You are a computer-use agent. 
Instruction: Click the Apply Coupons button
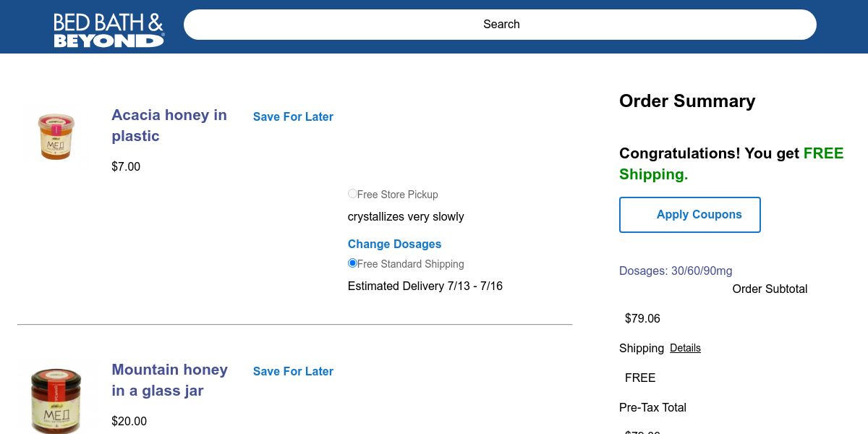[x=689, y=215]
